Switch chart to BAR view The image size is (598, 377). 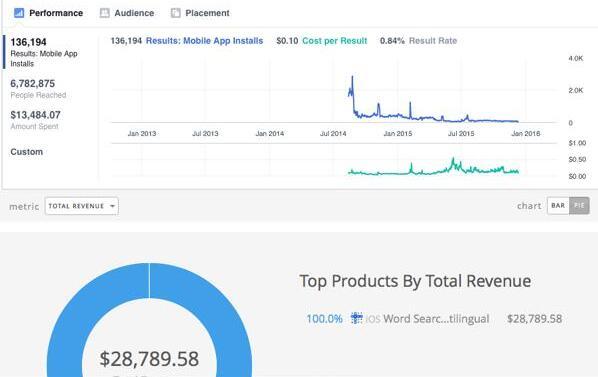558,206
